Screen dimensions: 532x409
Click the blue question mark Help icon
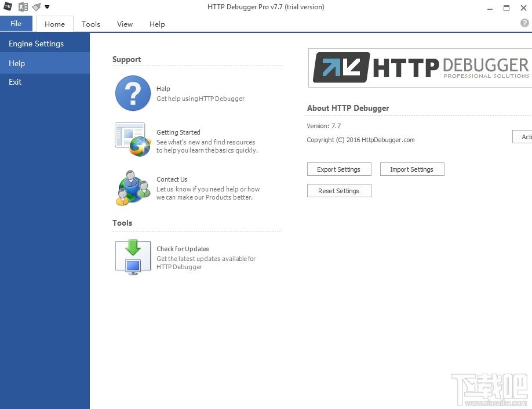point(133,93)
